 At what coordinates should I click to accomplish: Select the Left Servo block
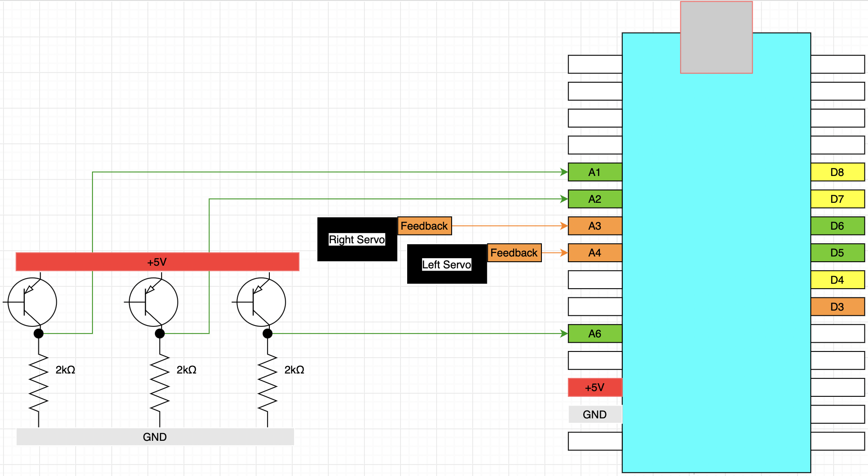pos(447,264)
